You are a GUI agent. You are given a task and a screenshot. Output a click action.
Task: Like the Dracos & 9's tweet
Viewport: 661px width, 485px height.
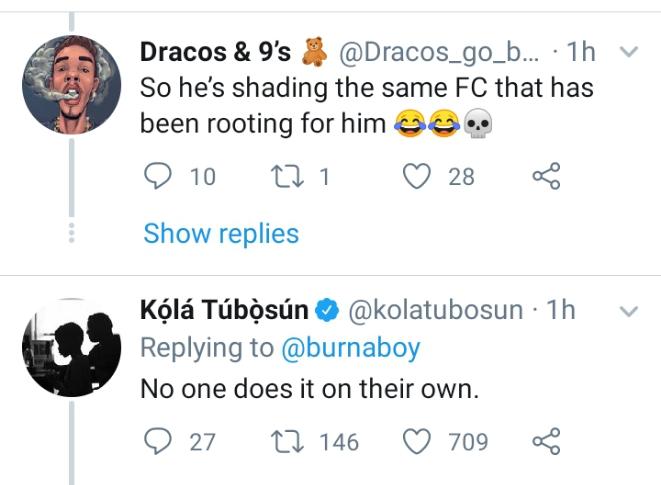417,177
